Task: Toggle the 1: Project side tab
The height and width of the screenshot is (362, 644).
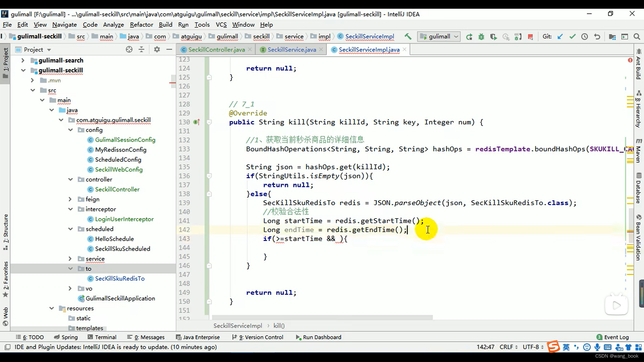Action: 5,63
